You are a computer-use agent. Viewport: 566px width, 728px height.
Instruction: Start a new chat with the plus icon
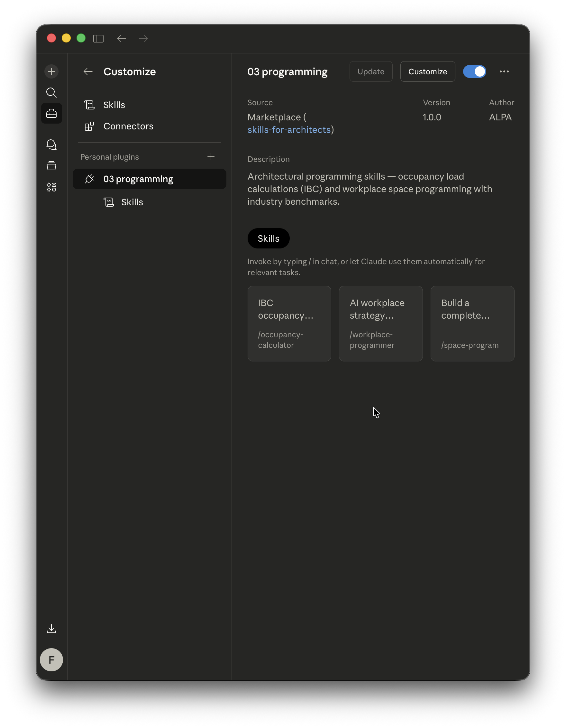pos(51,71)
